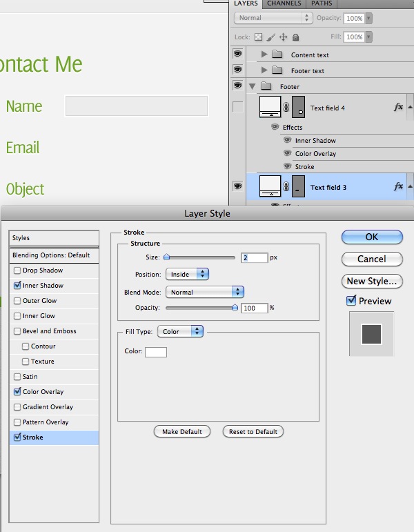Select Text field 4 vector mask thumbnail
The image size is (414, 532).
click(x=298, y=106)
